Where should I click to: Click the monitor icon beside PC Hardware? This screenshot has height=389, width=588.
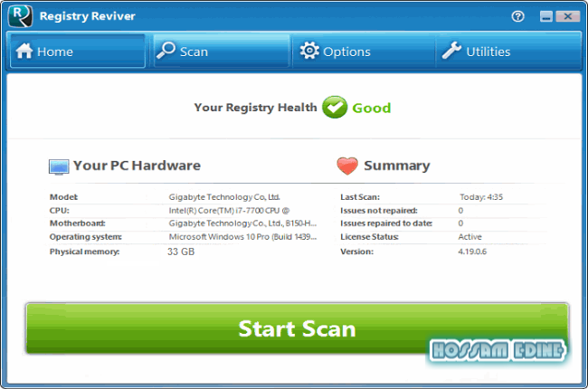(59, 167)
